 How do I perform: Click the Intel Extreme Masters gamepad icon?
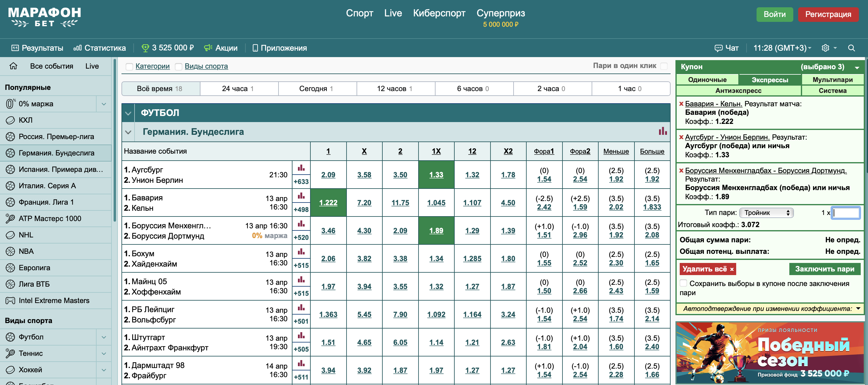pos(10,301)
